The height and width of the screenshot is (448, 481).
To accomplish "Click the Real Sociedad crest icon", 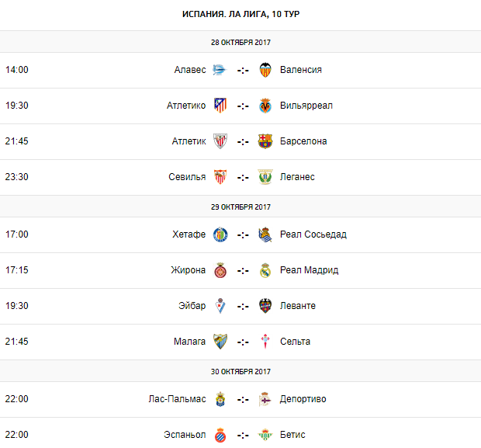I will [x=265, y=234].
